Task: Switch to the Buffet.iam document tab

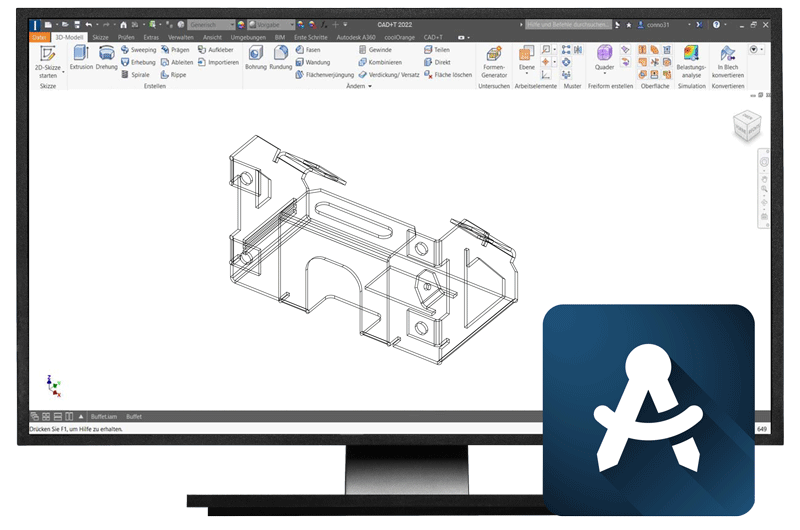Action: [104, 417]
